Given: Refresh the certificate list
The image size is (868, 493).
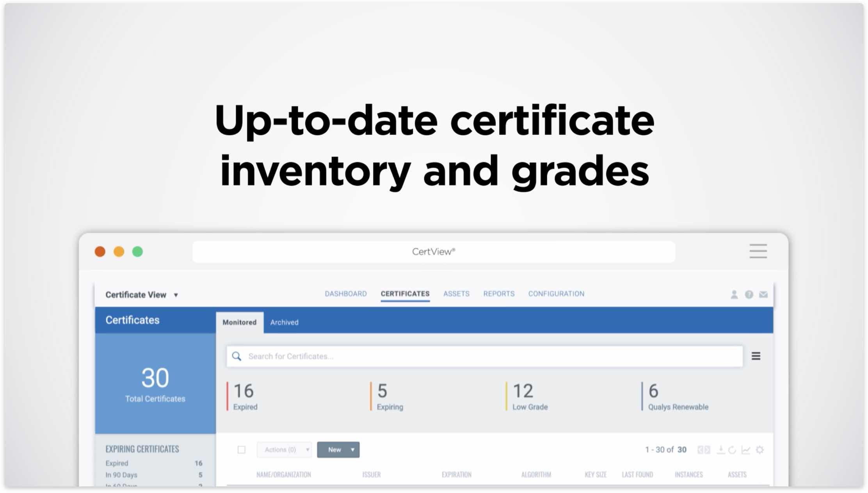Looking at the screenshot, I should 732,450.
